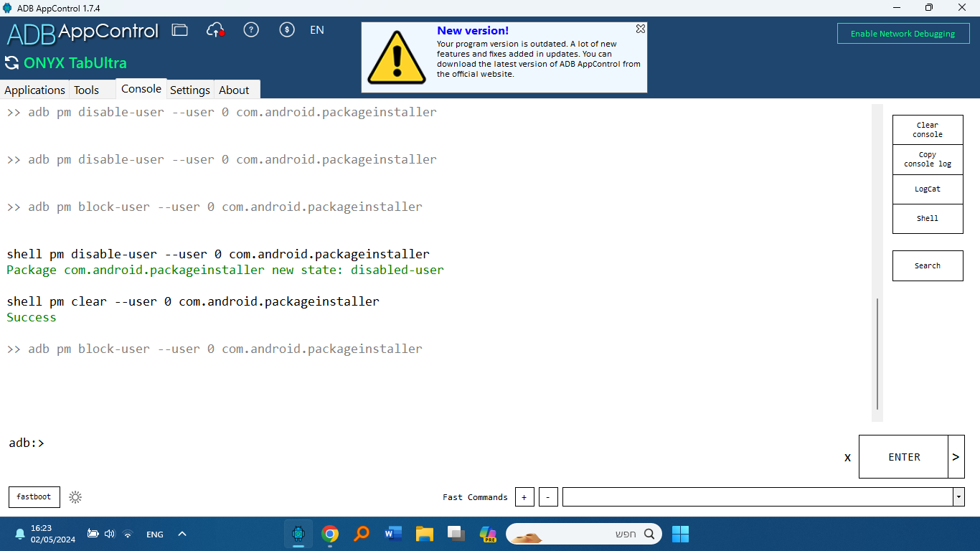This screenshot has width=980, height=551.
Task: Open LogCat viewer
Action: [x=928, y=189]
